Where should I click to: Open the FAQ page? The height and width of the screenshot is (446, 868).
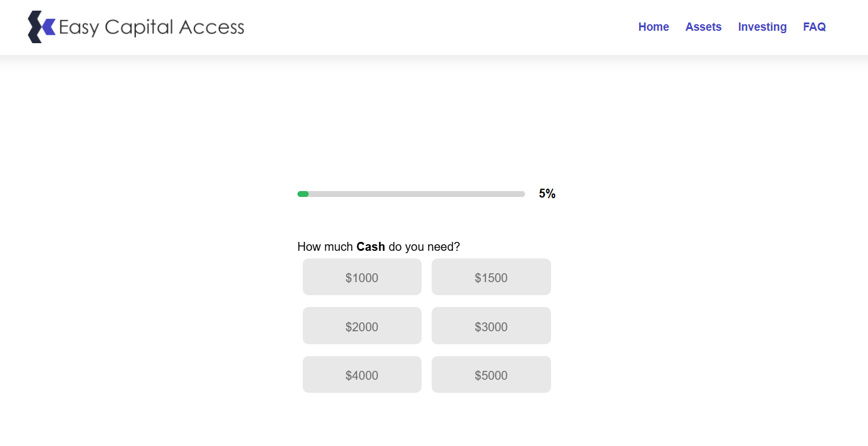(x=814, y=27)
